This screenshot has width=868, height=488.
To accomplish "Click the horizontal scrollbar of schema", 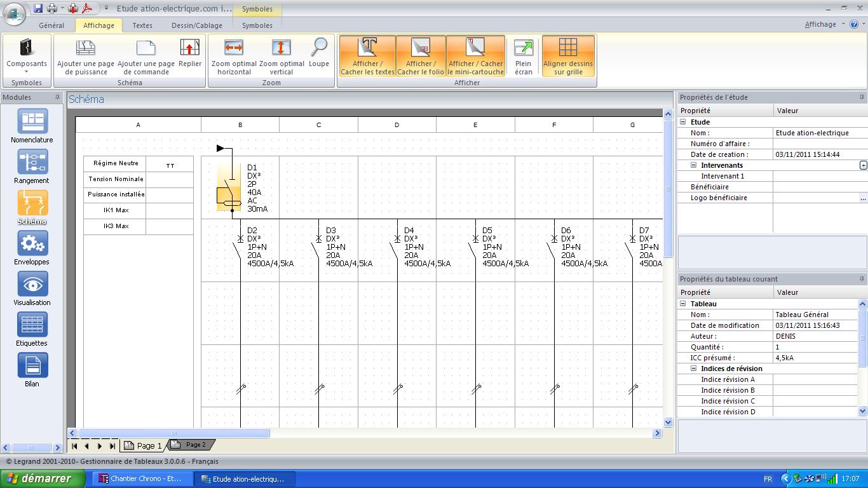I will coord(174,433).
